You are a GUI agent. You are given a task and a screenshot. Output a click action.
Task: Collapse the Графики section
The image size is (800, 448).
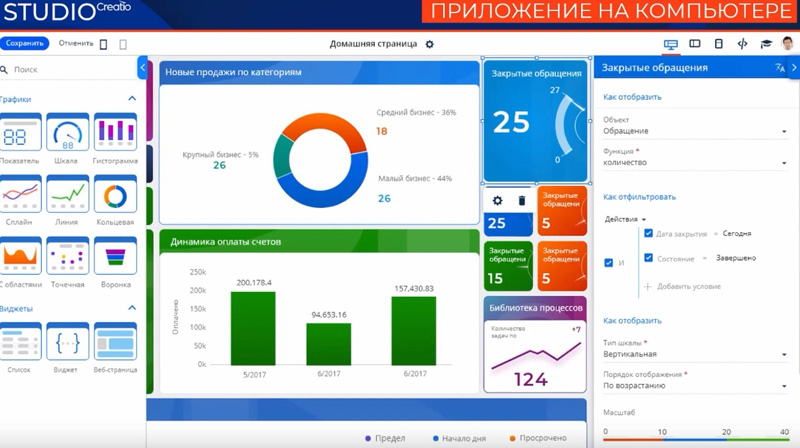[x=132, y=99]
